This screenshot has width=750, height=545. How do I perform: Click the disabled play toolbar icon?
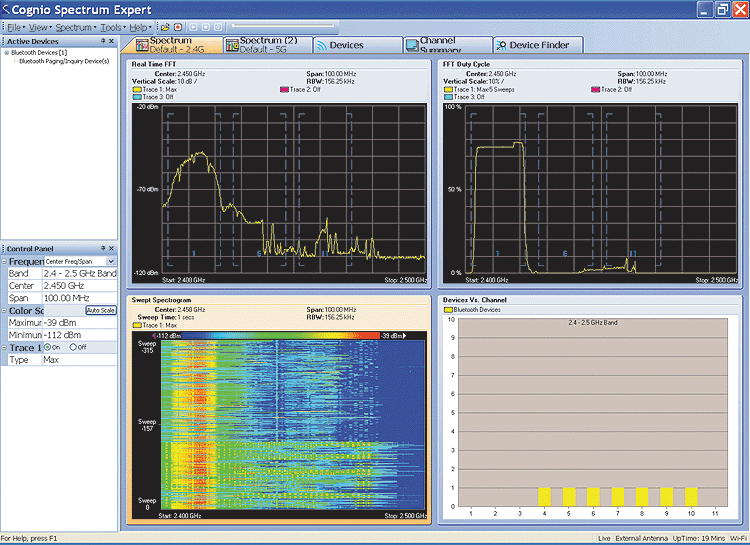193,27
